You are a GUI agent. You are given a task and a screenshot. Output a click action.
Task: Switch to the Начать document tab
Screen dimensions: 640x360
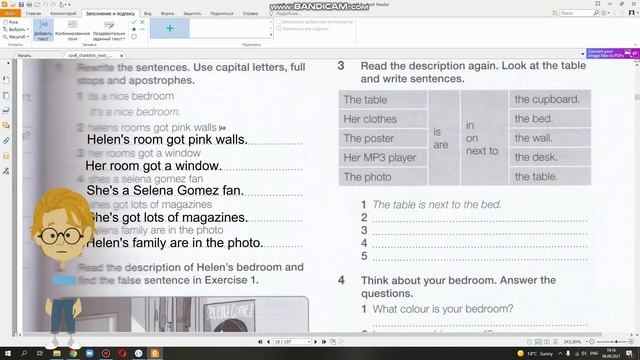pyautogui.click(x=24, y=55)
